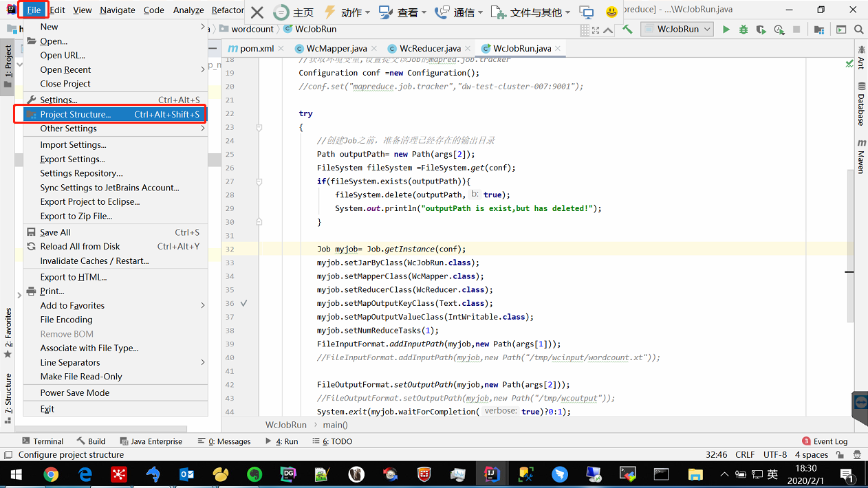Click the remote toolbar close X icon
The width and height of the screenshot is (868, 488).
tap(257, 12)
